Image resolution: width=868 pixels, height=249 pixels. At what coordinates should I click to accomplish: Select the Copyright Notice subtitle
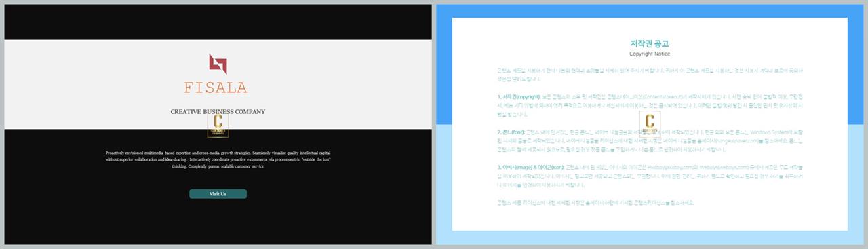click(650, 54)
